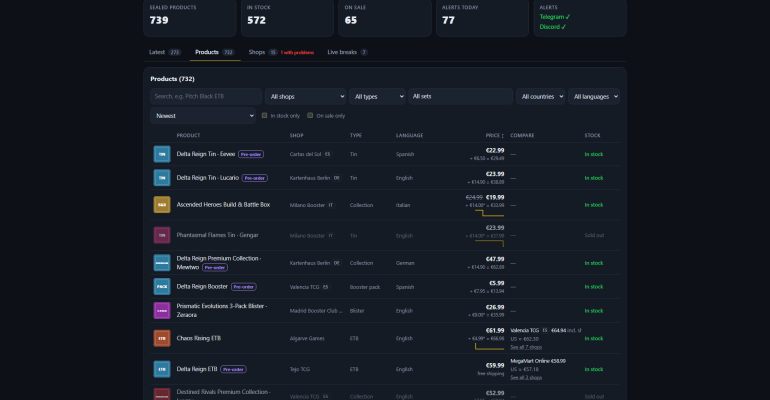Open the All shops dropdown
This screenshot has height=400, width=770.
click(305, 97)
